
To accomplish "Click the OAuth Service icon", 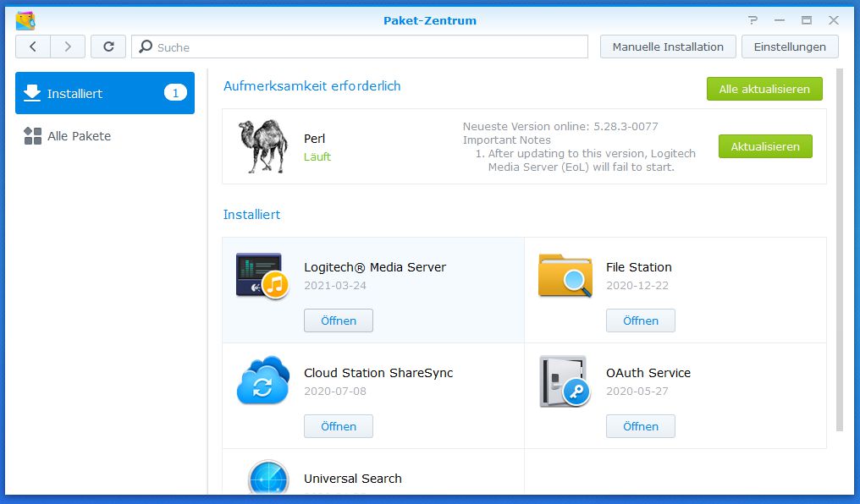I will tap(565, 381).
